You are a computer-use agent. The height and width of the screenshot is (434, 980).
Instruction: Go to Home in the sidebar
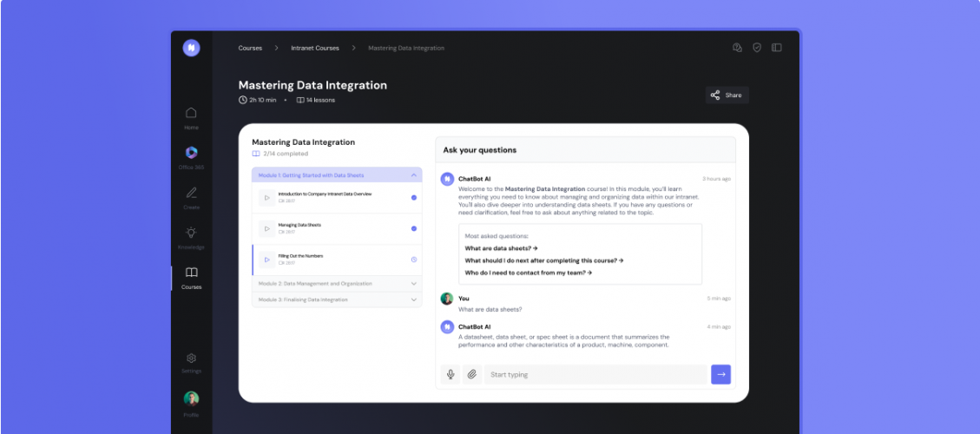click(191, 117)
